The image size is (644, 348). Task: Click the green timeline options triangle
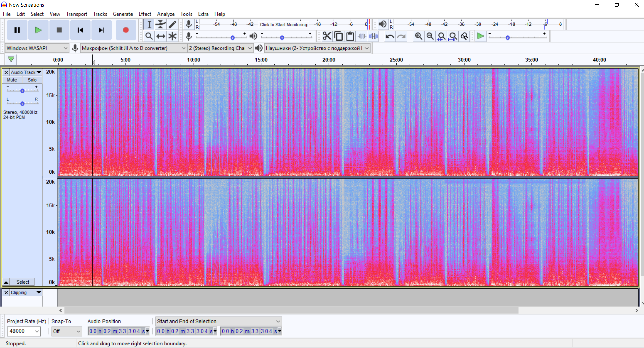(x=11, y=59)
